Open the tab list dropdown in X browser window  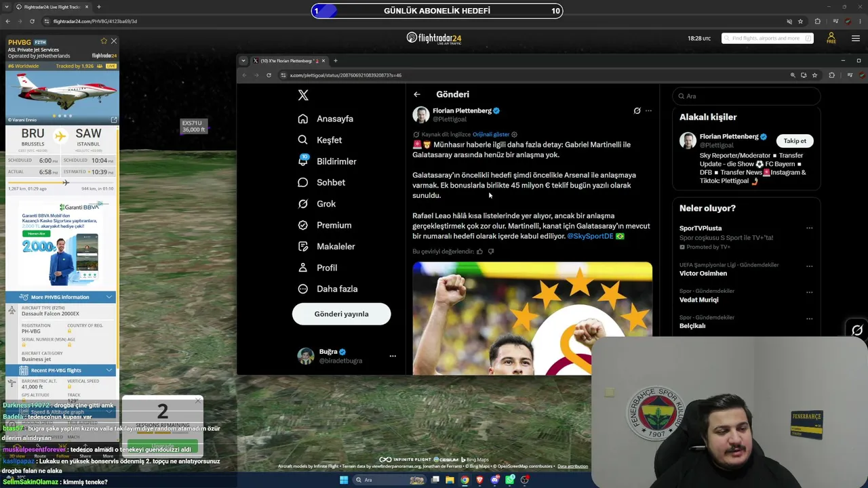243,61
